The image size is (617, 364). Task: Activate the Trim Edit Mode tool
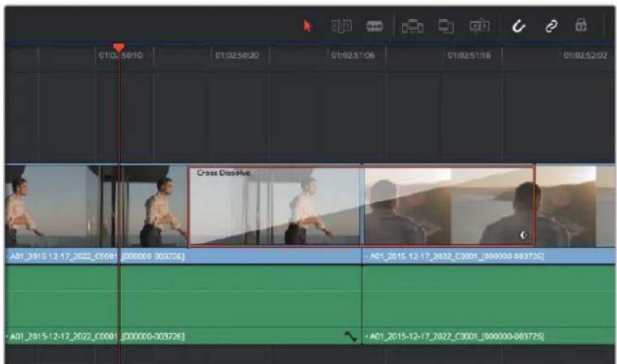(x=341, y=26)
